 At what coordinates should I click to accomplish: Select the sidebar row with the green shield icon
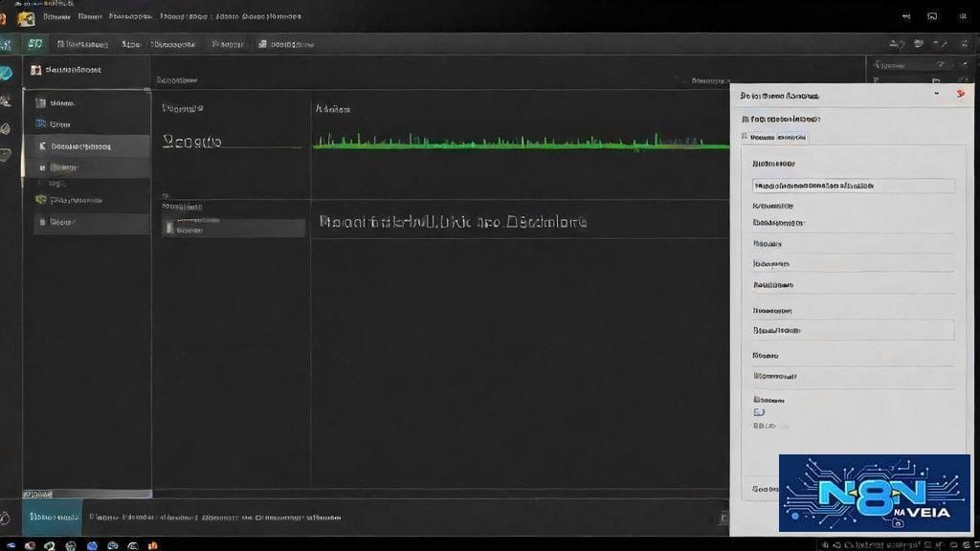tap(87, 200)
